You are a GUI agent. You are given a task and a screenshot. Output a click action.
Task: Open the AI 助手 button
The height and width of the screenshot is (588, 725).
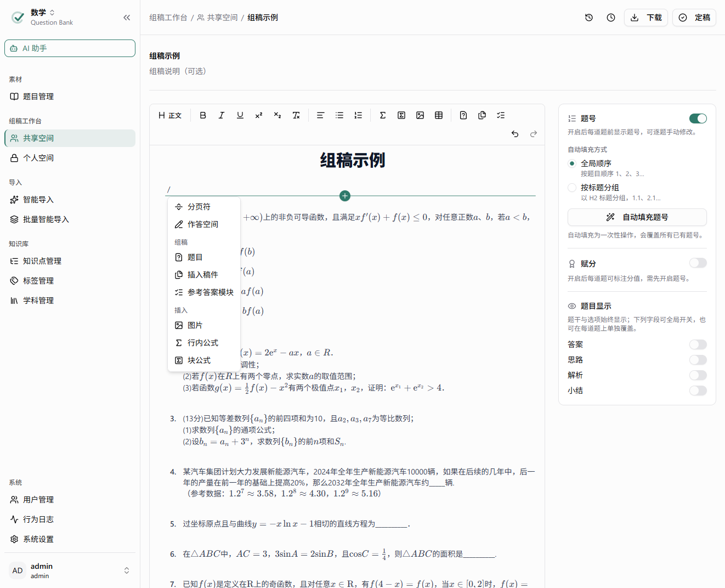pyautogui.click(x=70, y=48)
